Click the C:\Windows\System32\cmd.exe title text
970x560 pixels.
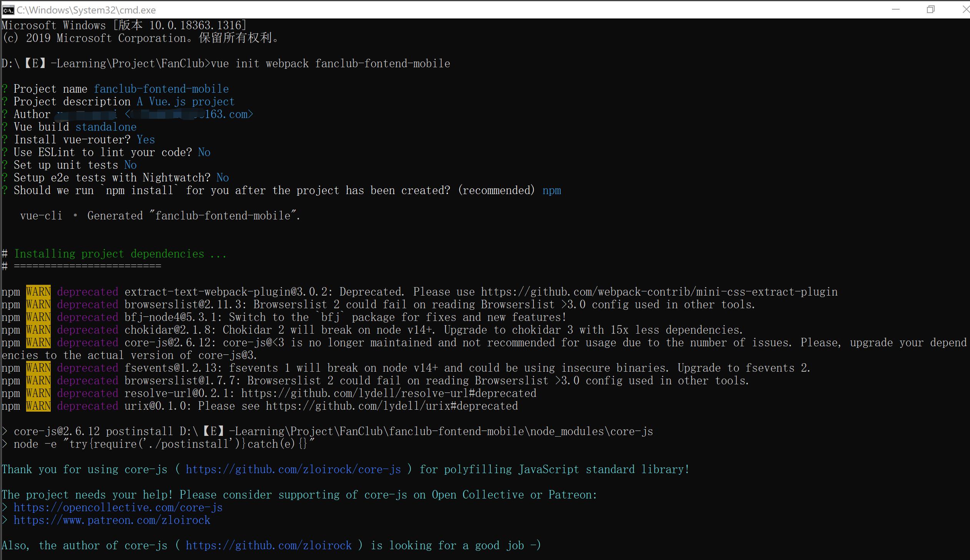86,10
